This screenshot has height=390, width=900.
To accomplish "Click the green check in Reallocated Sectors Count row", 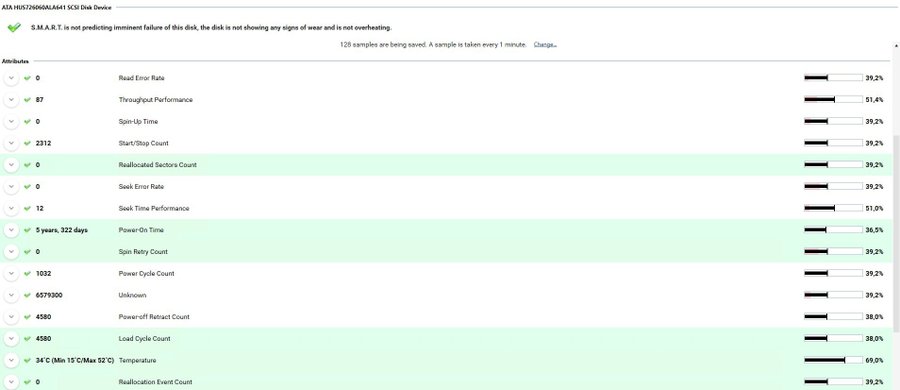I will coord(27,165).
